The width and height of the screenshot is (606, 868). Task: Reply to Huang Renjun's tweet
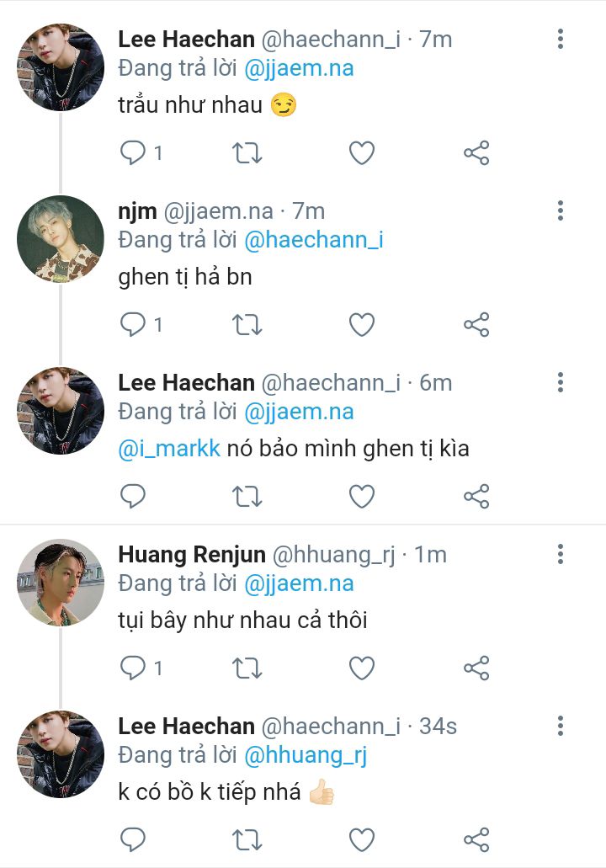coord(133,668)
